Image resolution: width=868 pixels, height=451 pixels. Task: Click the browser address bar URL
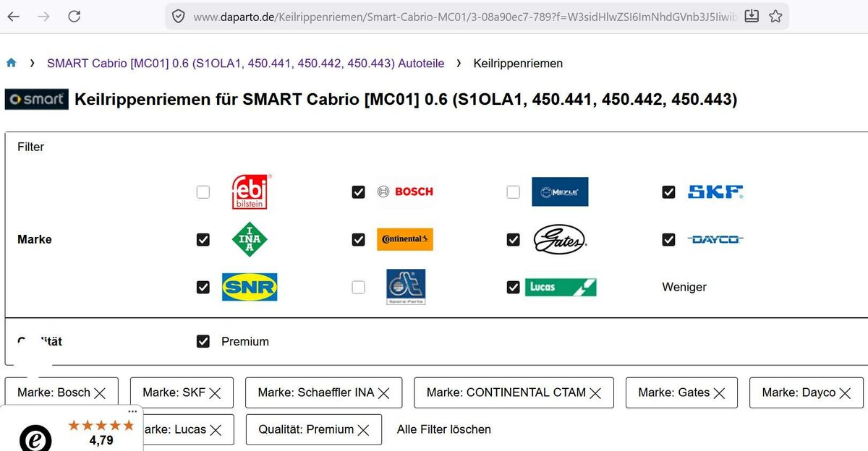point(463,16)
